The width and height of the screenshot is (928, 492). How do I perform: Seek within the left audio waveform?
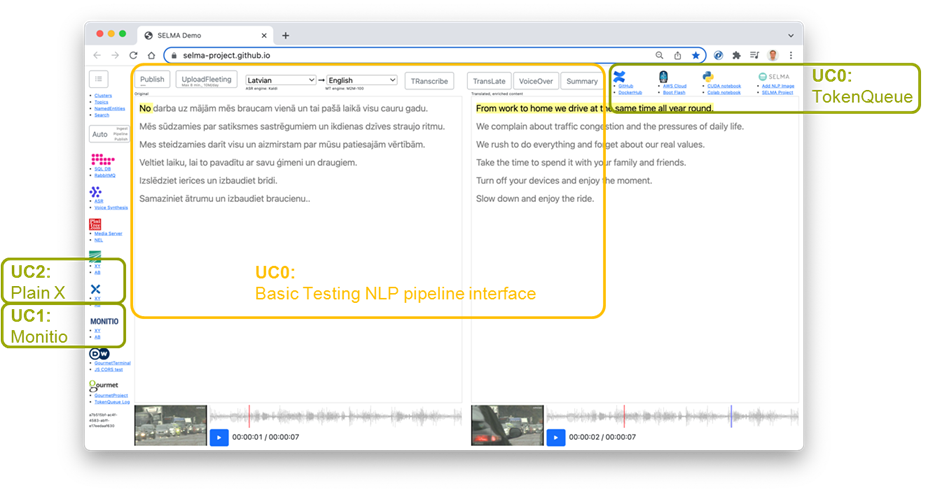point(336,416)
